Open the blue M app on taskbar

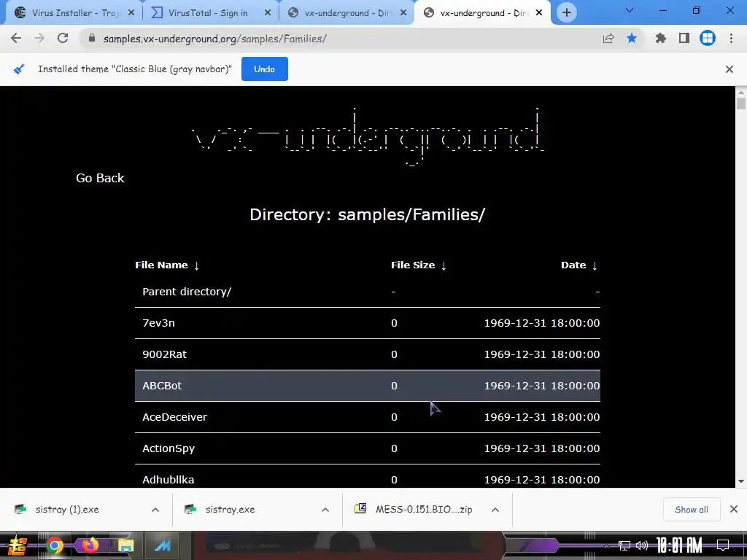click(163, 545)
